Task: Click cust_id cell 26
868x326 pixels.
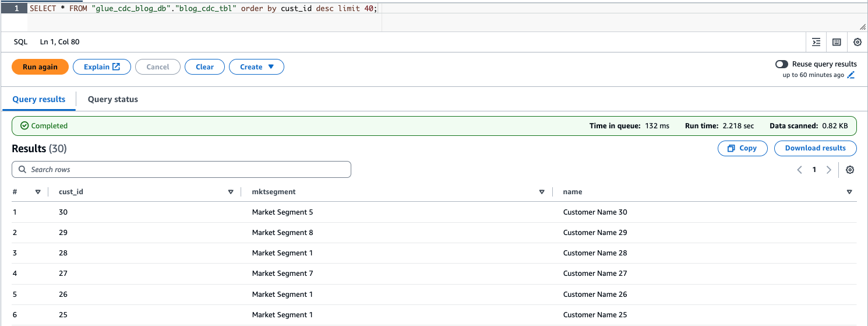Action: (63, 295)
